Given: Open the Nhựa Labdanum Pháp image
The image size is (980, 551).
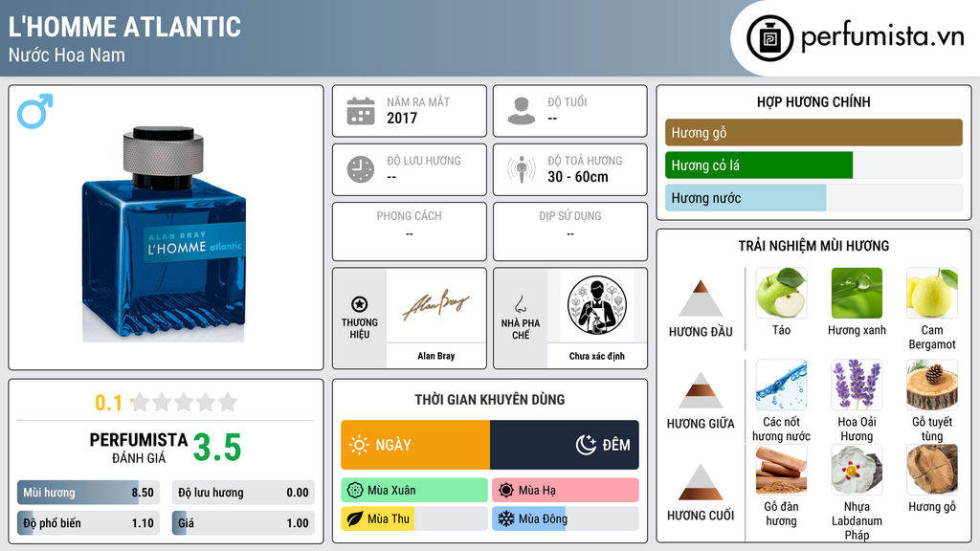Looking at the screenshot, I should point(857,470).
